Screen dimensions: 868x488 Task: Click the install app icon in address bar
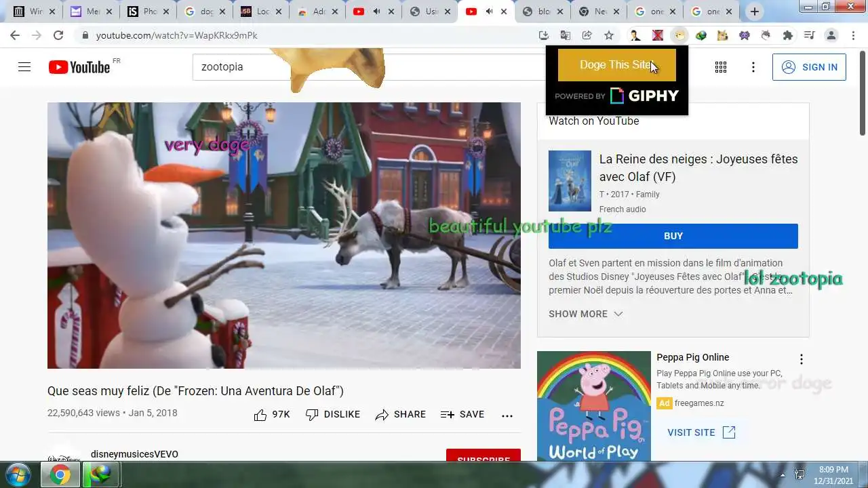[x=544, y=35]
